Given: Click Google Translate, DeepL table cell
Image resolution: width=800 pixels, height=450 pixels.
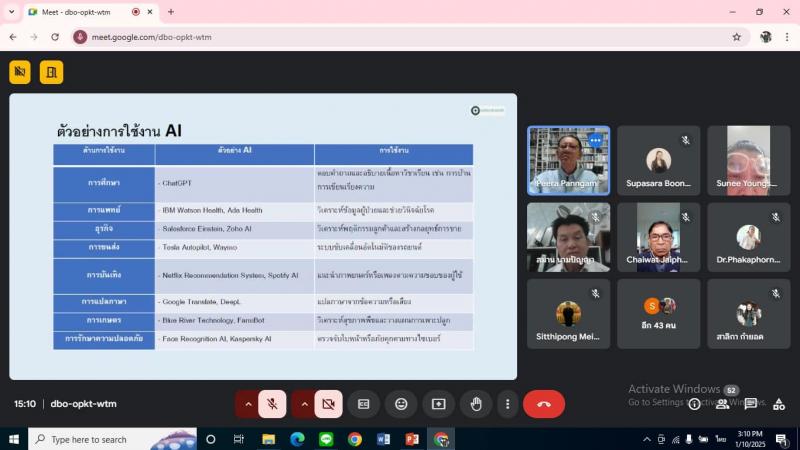Looking at the screenshot, I should coord(234,302).
